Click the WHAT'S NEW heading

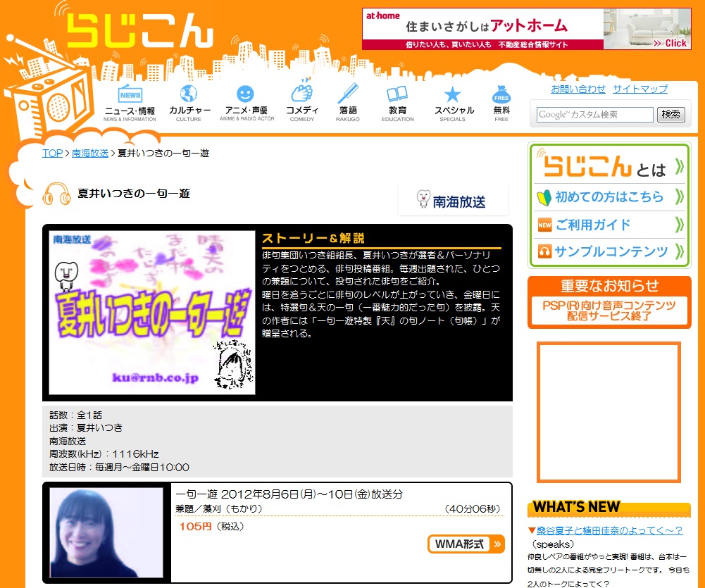point(576,507)
